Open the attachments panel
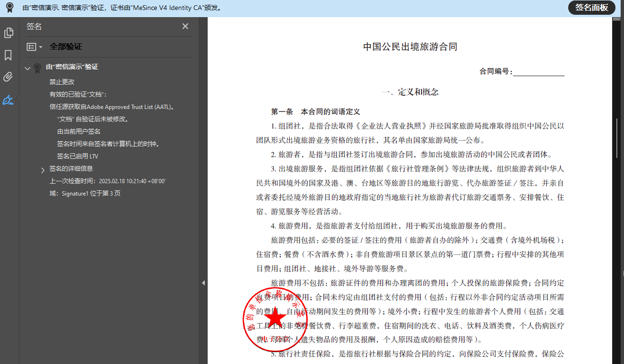 [x=9, y=77]
